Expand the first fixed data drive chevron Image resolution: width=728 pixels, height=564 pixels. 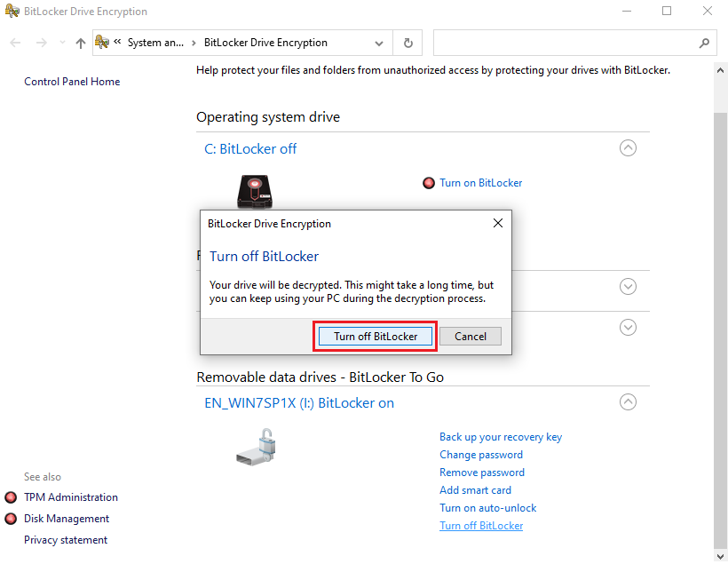click(x=628, y=286)
